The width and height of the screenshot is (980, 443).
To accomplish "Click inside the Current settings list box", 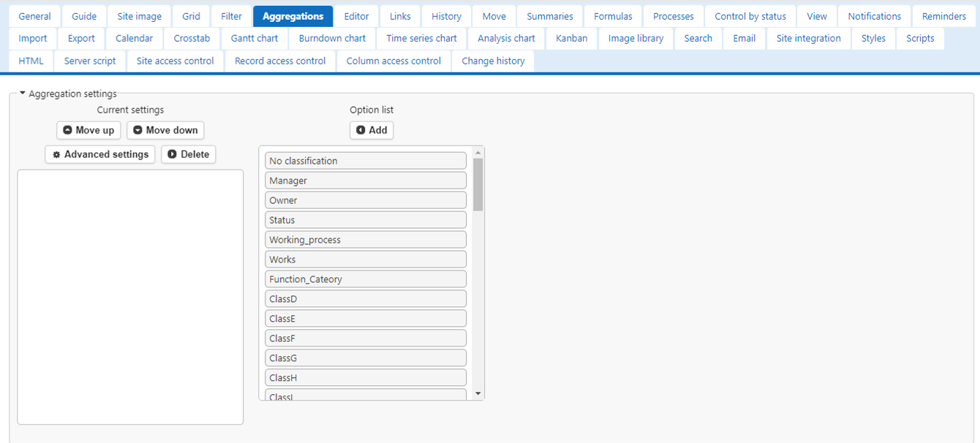I will point(130,297).
